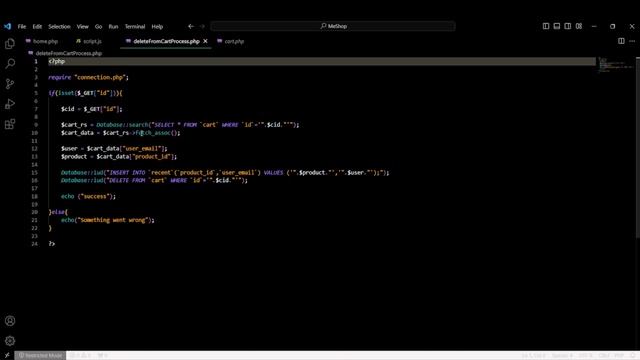640x360 pixels.
Task: Click line number 1 in gutter
Action: [36, 61]
